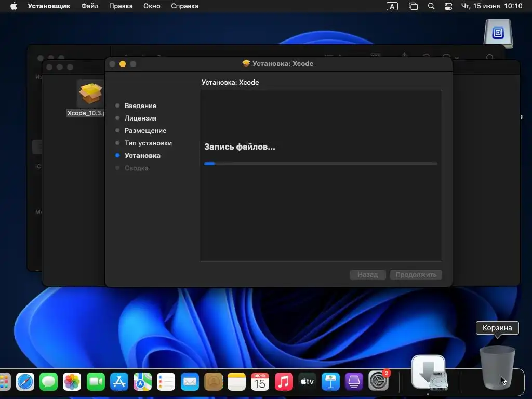Open Music from the Dock
Image resolution: width=532 pixels, height=399 pixels.
pyautogui.click(x=284, y=381)
